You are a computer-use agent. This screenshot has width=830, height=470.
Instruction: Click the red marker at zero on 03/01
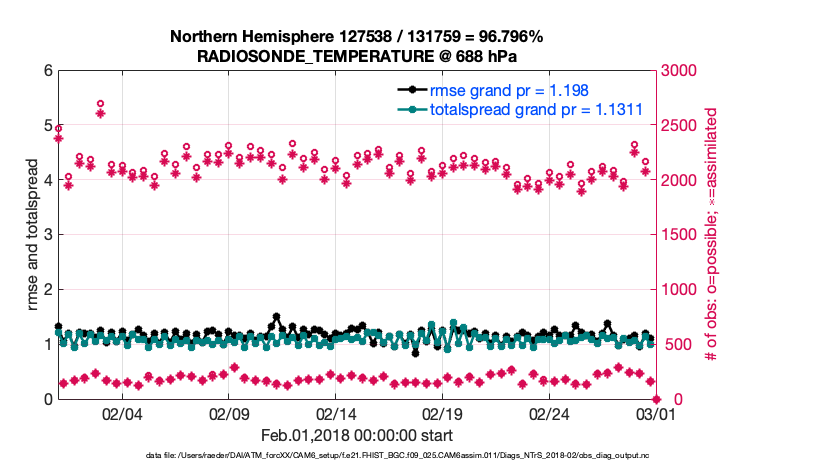point(657,399)
